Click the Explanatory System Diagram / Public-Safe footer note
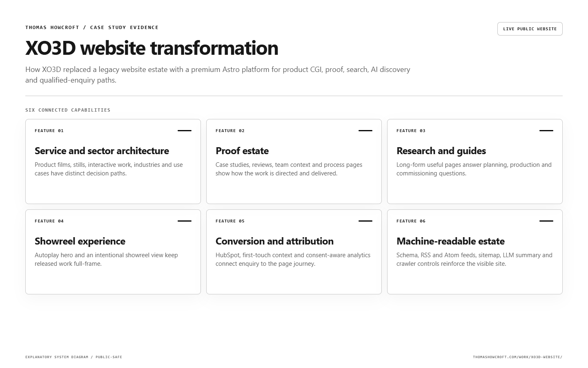The image size is (588, 368). pos(73,357)
